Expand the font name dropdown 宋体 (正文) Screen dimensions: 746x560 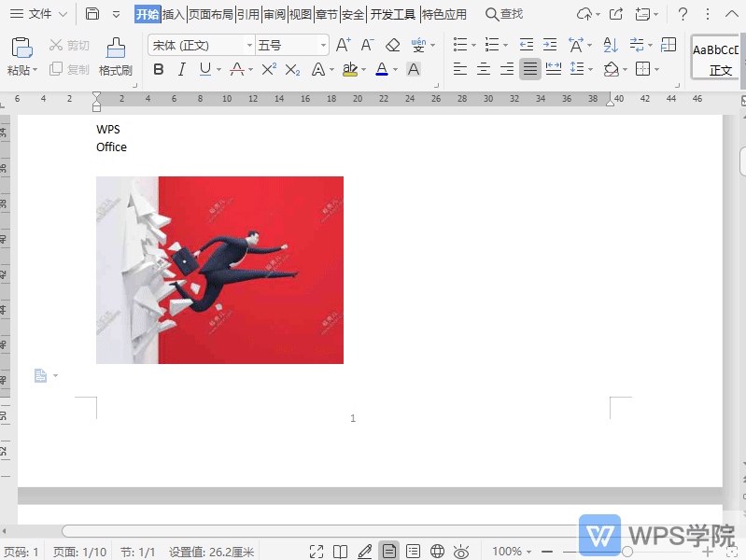(249, 45)
